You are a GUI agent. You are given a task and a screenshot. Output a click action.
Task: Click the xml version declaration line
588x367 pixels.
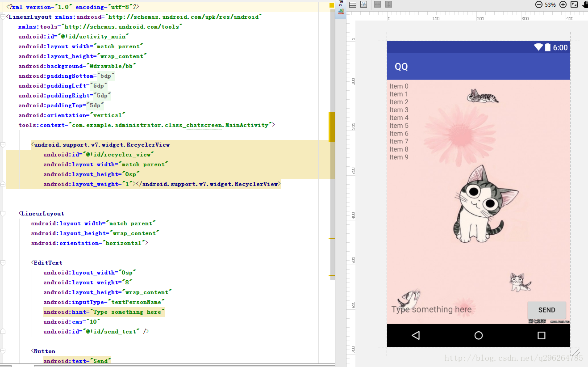tap(73, 7)
